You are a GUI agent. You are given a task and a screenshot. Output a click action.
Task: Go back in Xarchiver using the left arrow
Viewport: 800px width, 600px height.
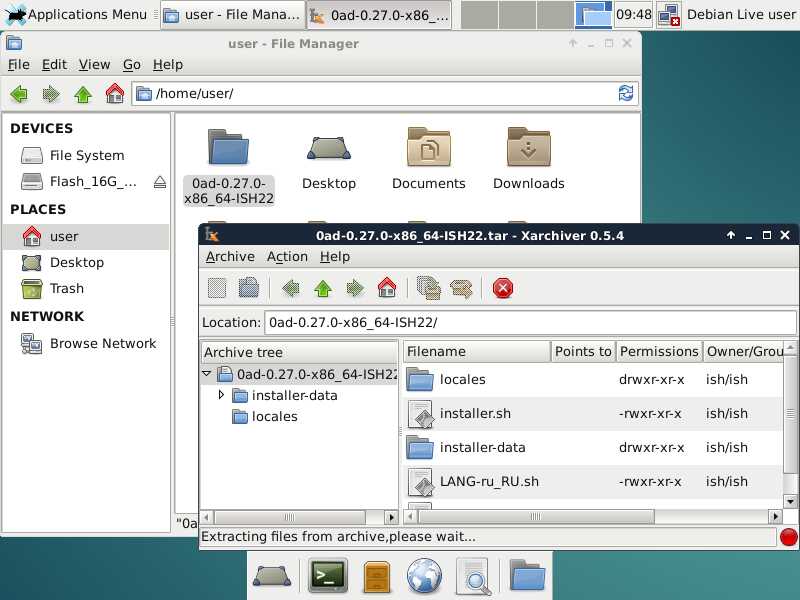click(x=291, y=288)
